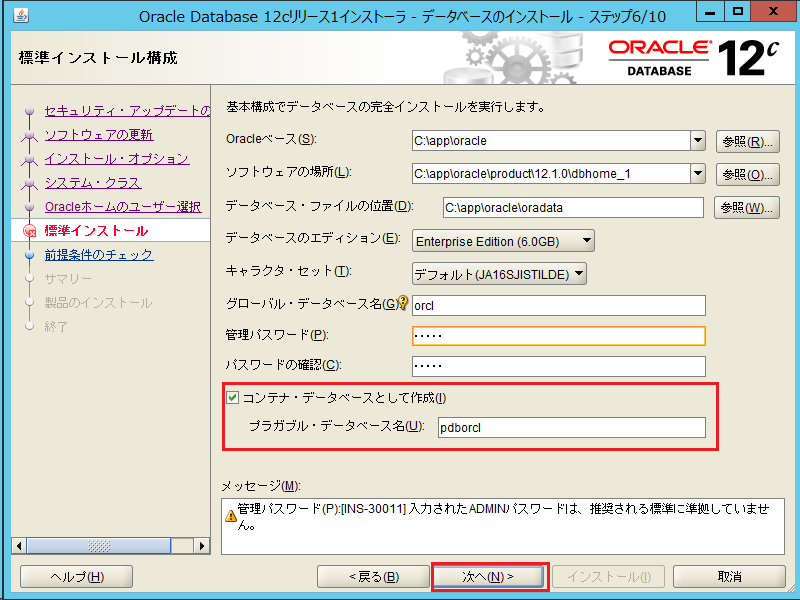Click the ヘルプ(H) button
Screen dimensions: 800x600
(x=77, y=577)
